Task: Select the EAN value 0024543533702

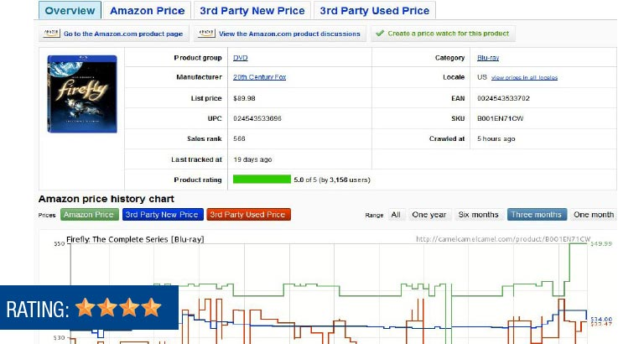Action: (503, 99)
